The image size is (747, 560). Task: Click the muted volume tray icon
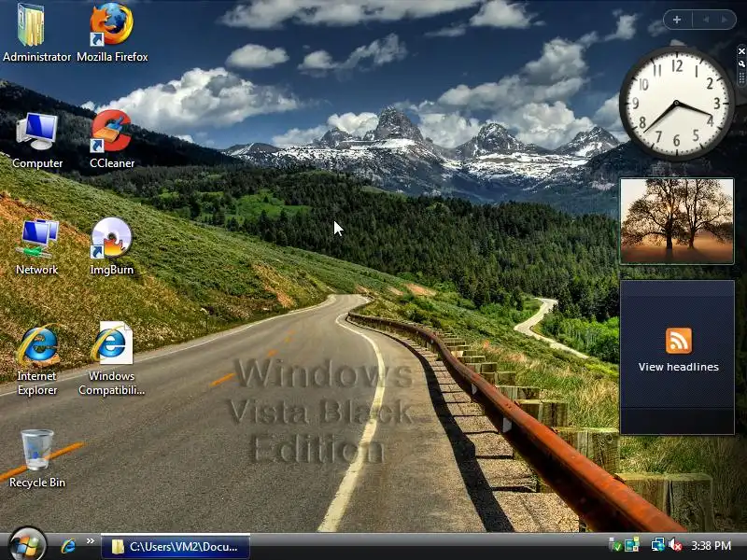coord(675,545)
